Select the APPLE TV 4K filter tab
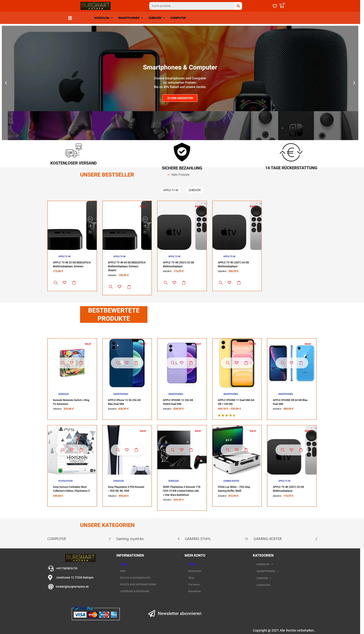The image size is (364, 634). click(171, 190)
